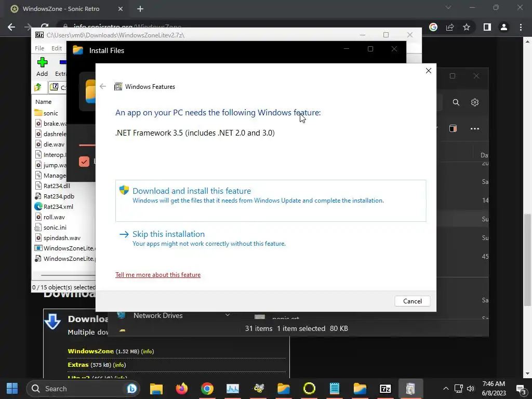Open the notepad taskbar icon
Image resolution: width=532 pixels, height=399 pixels.
pyautogui.click(x=335, y=389)
